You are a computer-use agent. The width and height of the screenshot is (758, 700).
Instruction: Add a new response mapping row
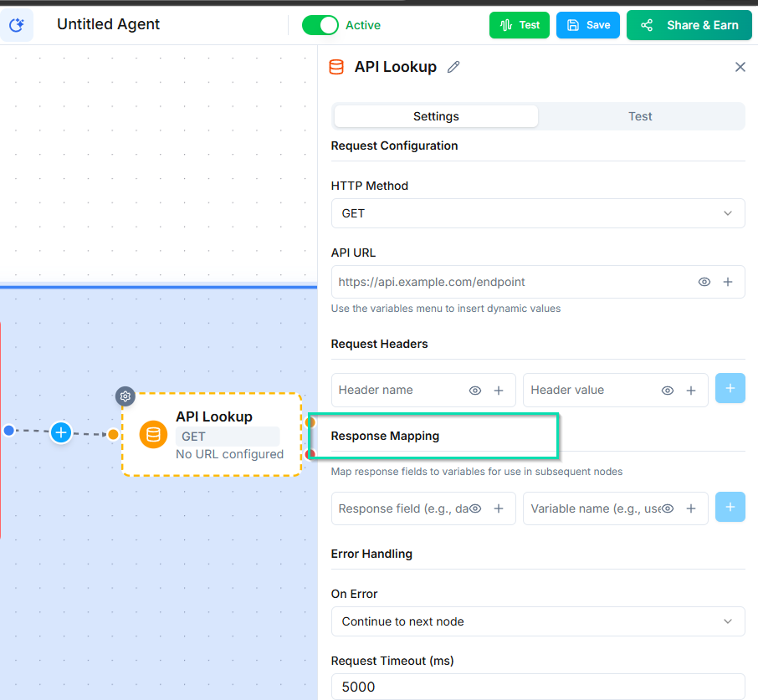[730, 508]
